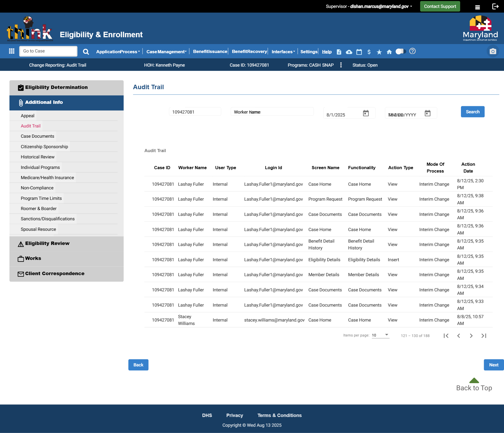Click the magnifier search icon in navbar
The width and height of the screenshot is (504, 433).
pyautogui.click(x=86, y=52)
